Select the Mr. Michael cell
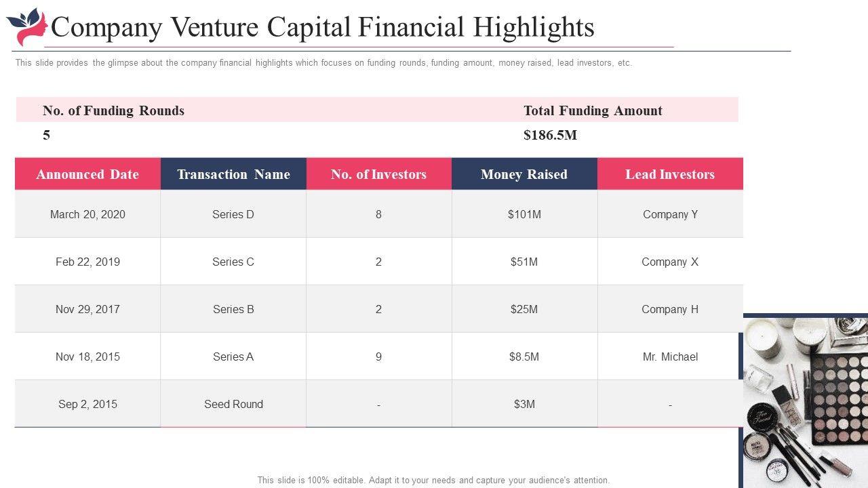868x488 pixels. coord(670,357)
